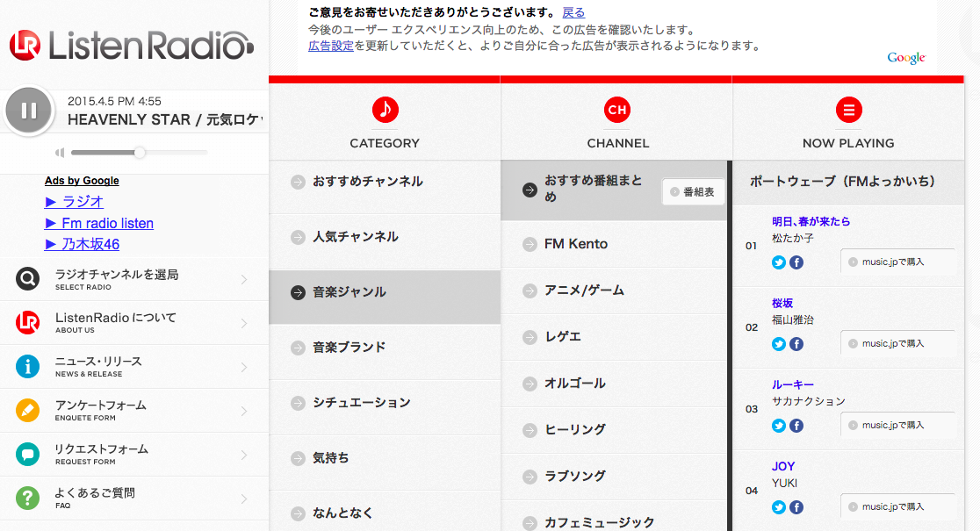980x531 pixels.
Task: Click the red music note CATEGORY icon
Action: pos(385,110)
